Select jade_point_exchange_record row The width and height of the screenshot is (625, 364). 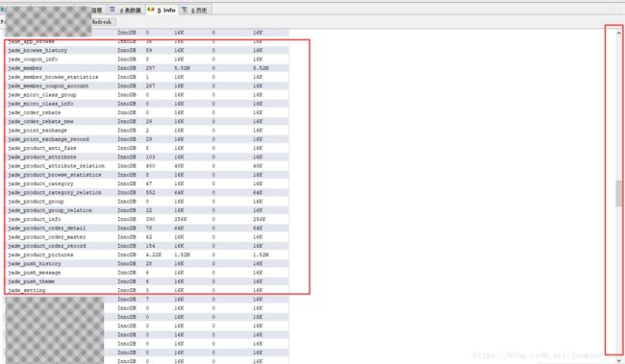pyautogui.click(x=147, y=139)
